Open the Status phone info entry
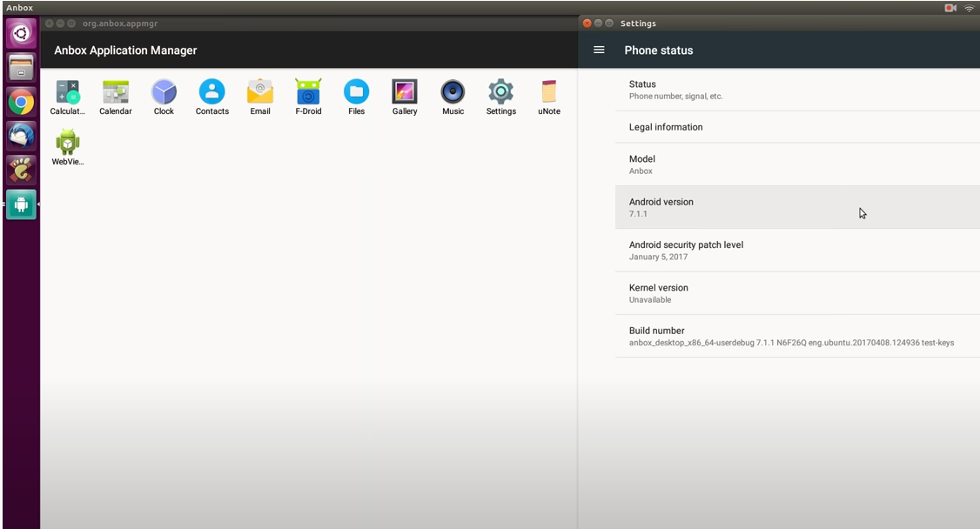 coord(796,90)
